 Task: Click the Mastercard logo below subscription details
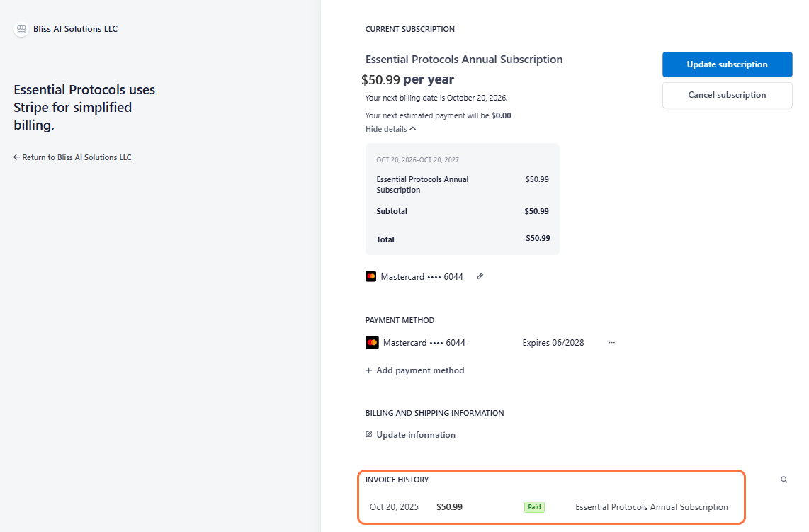[371, 277]
